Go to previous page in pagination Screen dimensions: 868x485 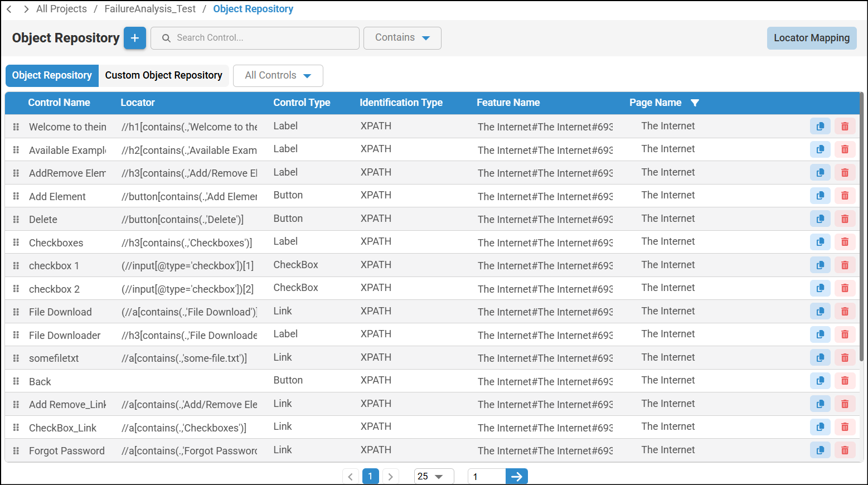click(x=350, y=477)
